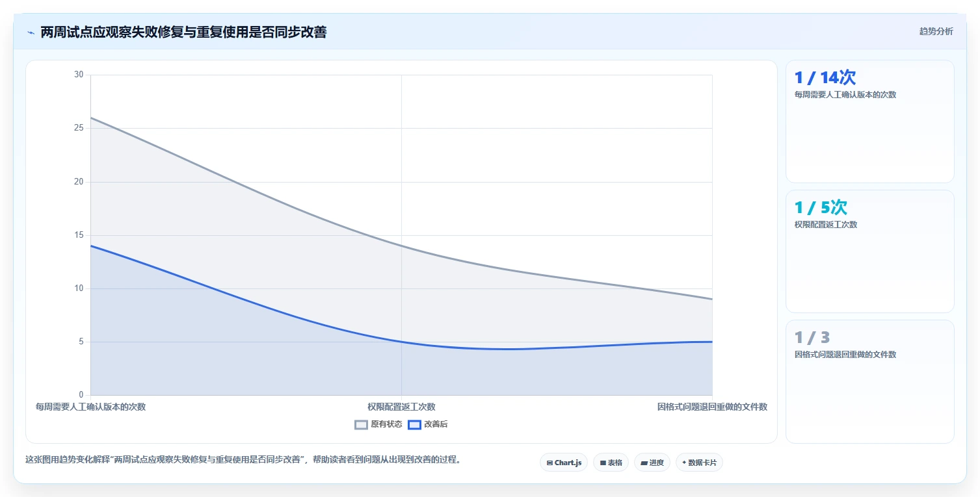This screenshot has height=497, width=980.
Task: Click the 每周需要人工确认版本的次数 caption in the card
Action: click(x=845, y=95)
